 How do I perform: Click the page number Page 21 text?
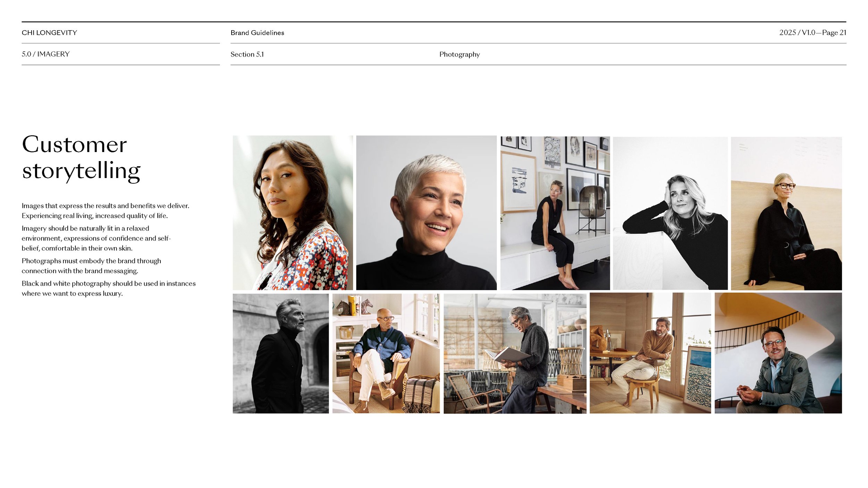tap(834, 33)
